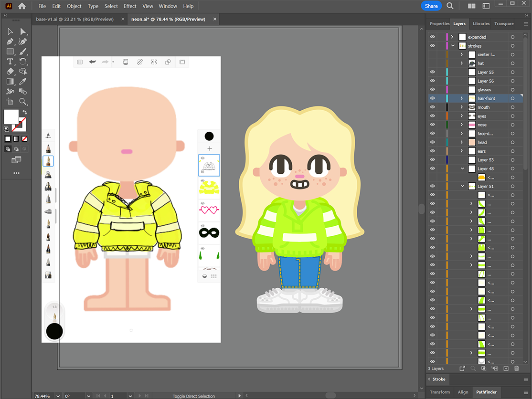Hide the hair-front layer
This screenshot has width=532, height=399.
click(x=432, y=98)
